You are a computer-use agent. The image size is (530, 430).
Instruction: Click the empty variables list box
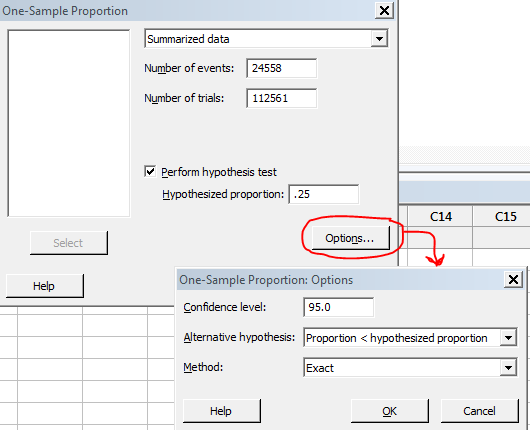coord(69,123)
